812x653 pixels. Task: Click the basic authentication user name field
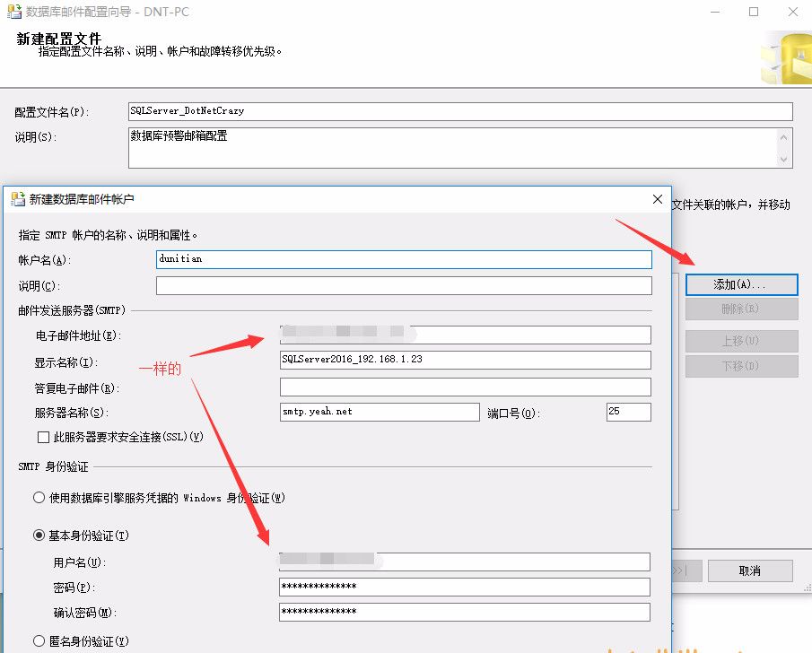(465, 562)
